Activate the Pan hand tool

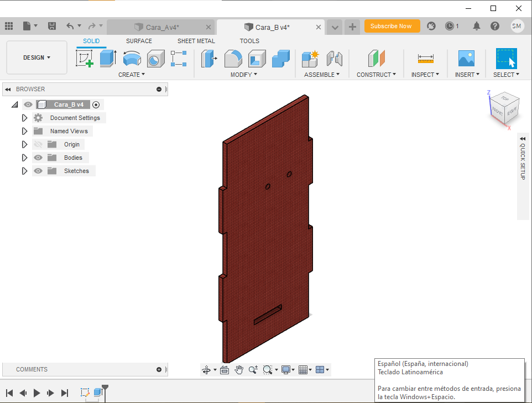point(239,370)
